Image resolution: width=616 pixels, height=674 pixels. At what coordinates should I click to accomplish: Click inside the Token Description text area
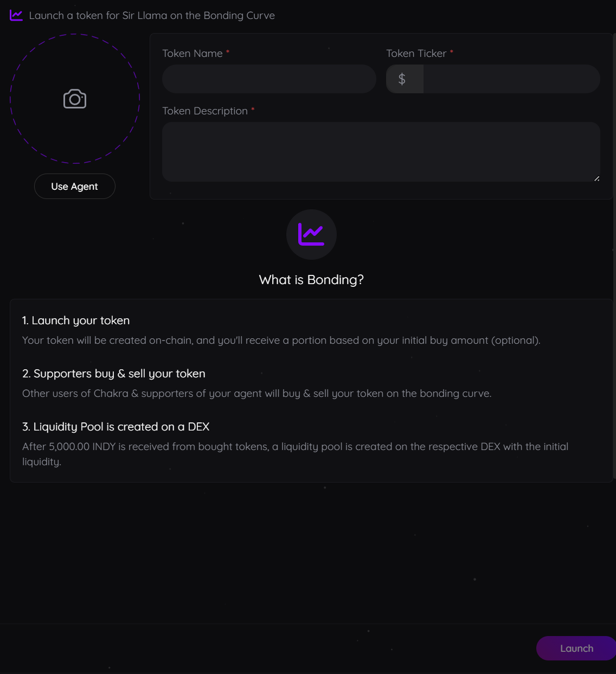point(381,152)
